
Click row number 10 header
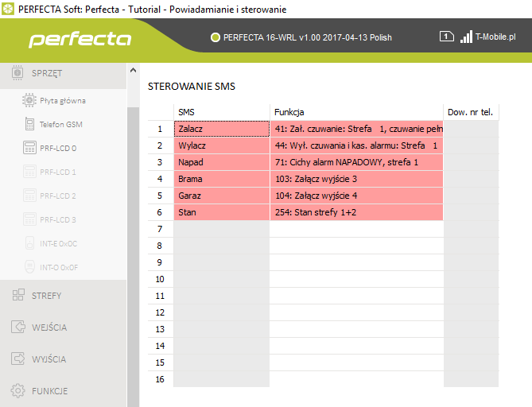click(161, 279)
